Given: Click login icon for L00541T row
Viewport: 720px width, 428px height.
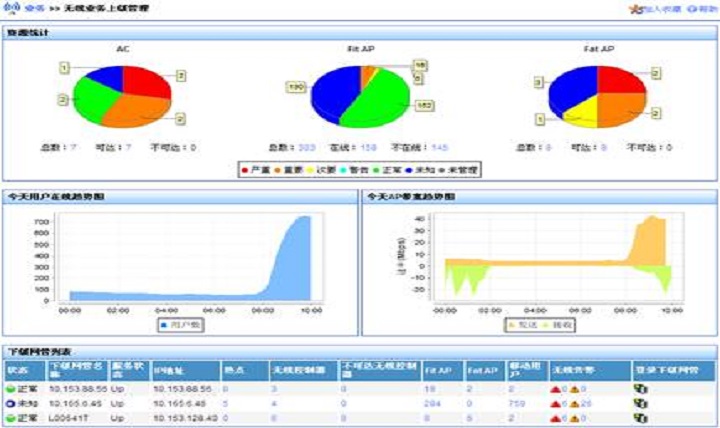Looking at the screenshot, I should pyautogui.click(x=640, y=416).
